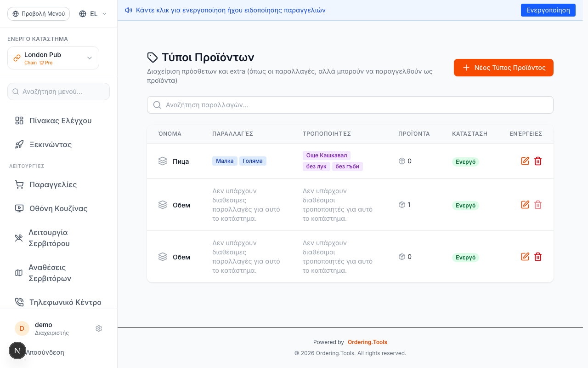Viewport: 588px width, 368px height.
Task: Click the box icon in Пица row
Action: [x=402, y=161]
